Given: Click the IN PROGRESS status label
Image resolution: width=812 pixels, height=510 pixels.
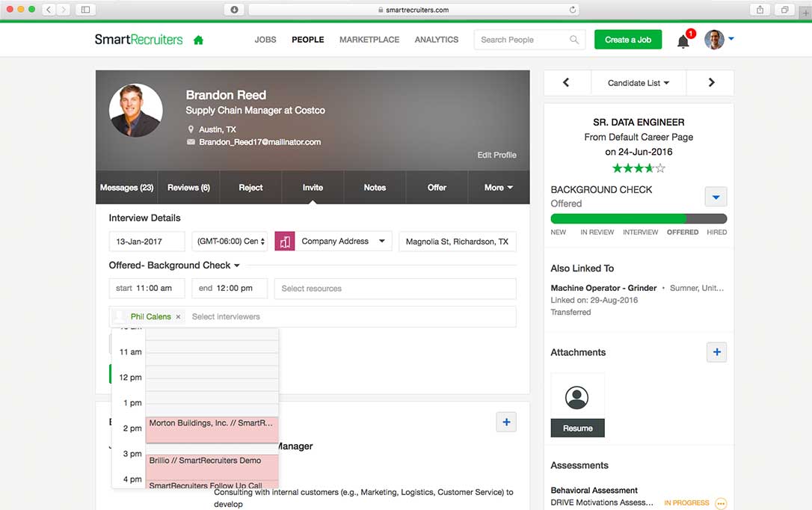Looking at the screenshot, I should coord(686,503).
